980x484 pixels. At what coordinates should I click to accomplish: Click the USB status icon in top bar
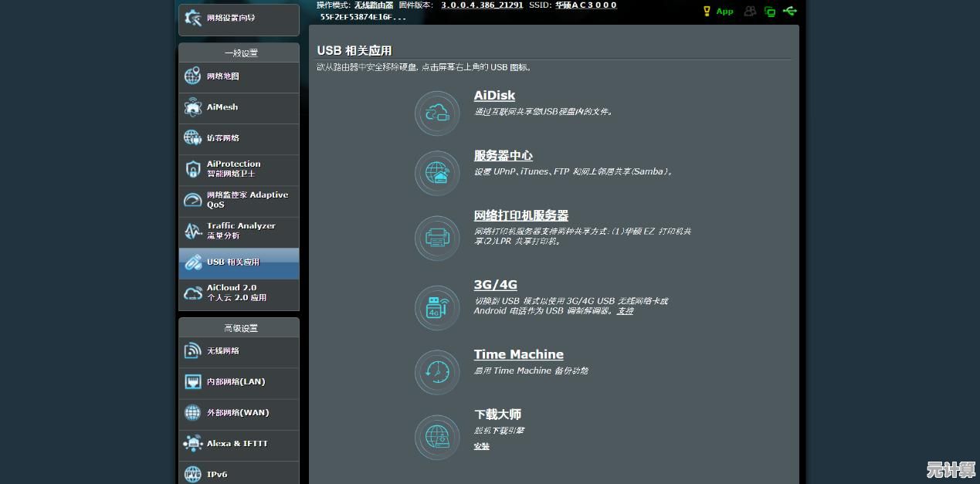pyautogui.click(x=789, y=11)
